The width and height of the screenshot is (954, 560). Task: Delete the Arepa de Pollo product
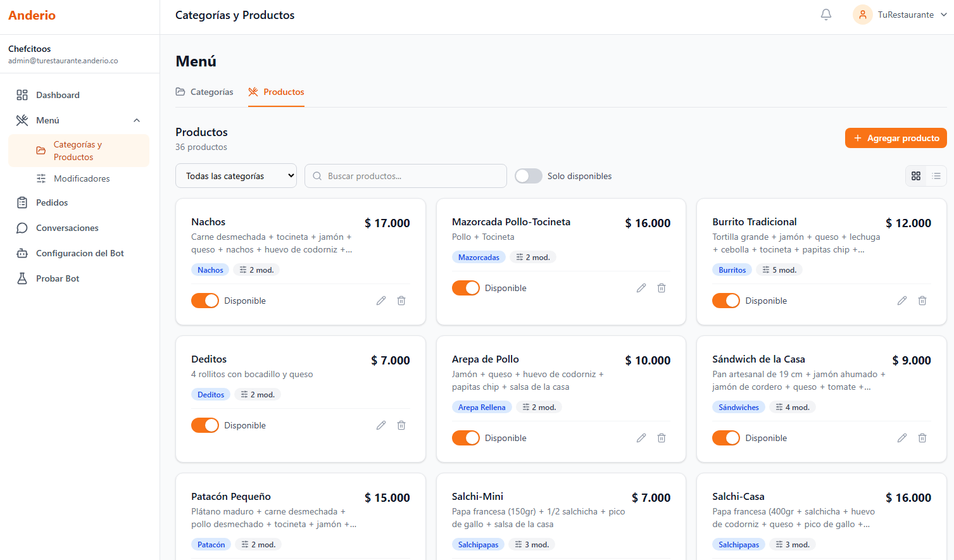click(x=662, y=438)
